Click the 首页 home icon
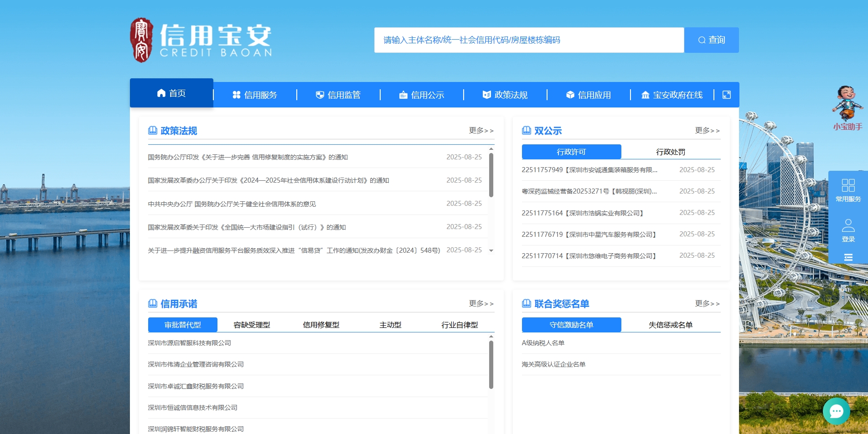 (161, 93)
